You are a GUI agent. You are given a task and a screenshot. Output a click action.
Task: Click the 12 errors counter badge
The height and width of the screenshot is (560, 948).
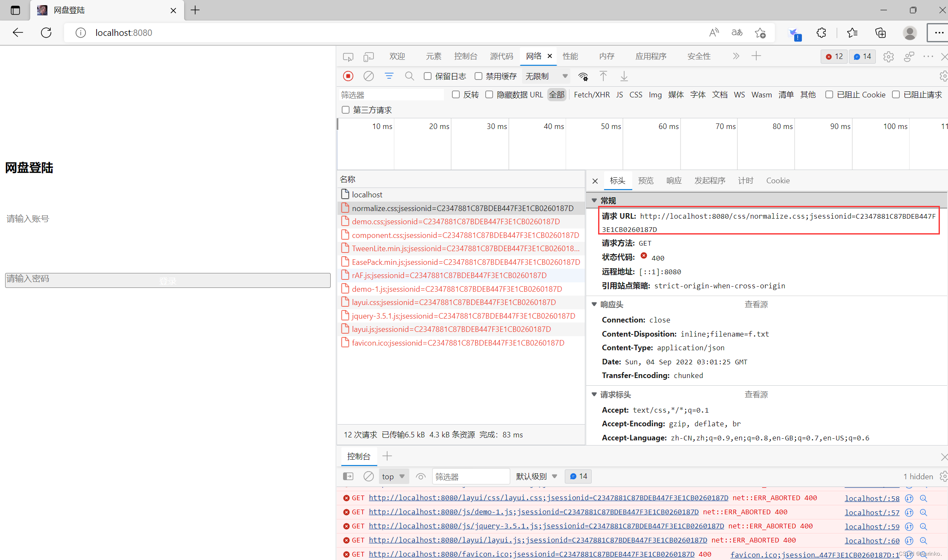tap(834, 56)
